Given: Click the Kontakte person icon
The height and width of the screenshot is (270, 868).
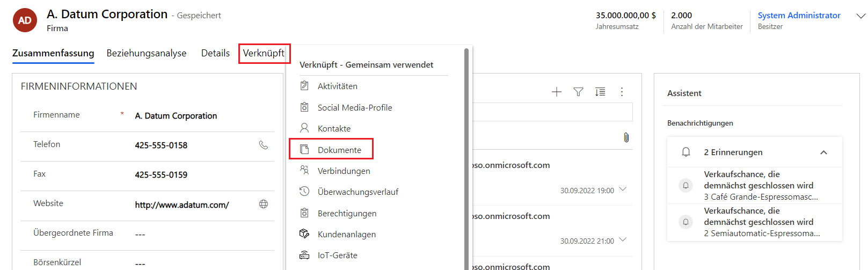Looking at the screenshot, I should 304,128.
